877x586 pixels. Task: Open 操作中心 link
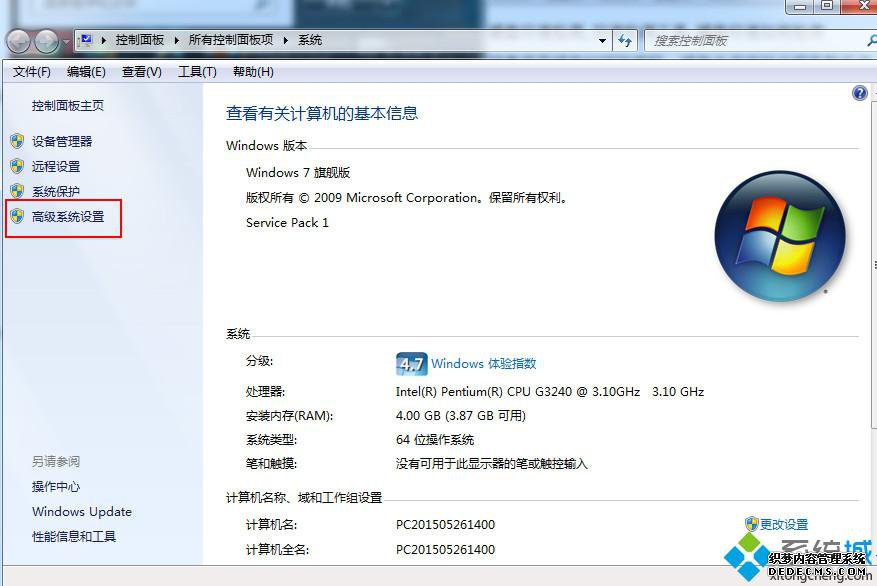[x=55, y=486]
